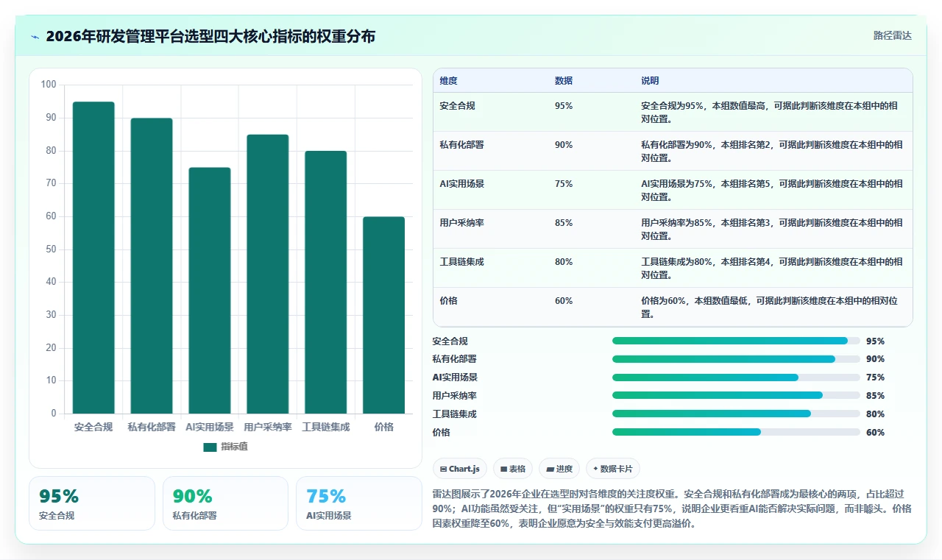The image size is (942, 560).
Task: Click the 95% value in the table
Action: 564,106
